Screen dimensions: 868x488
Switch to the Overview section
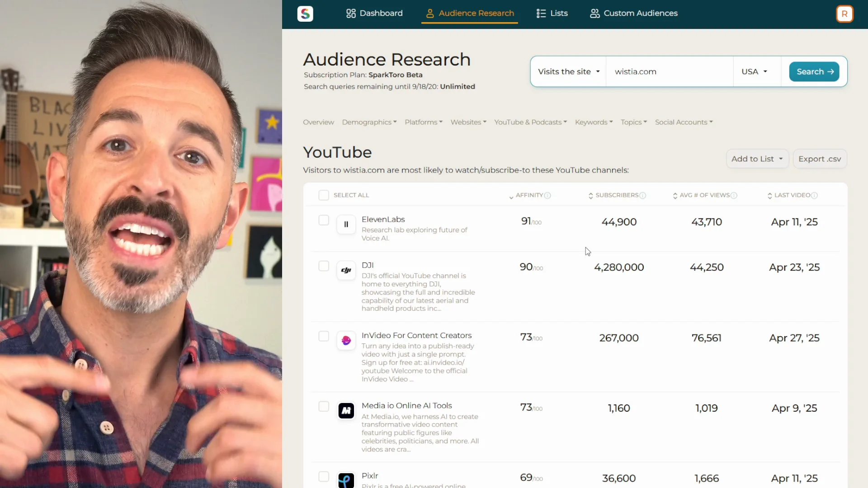(318, 122)
